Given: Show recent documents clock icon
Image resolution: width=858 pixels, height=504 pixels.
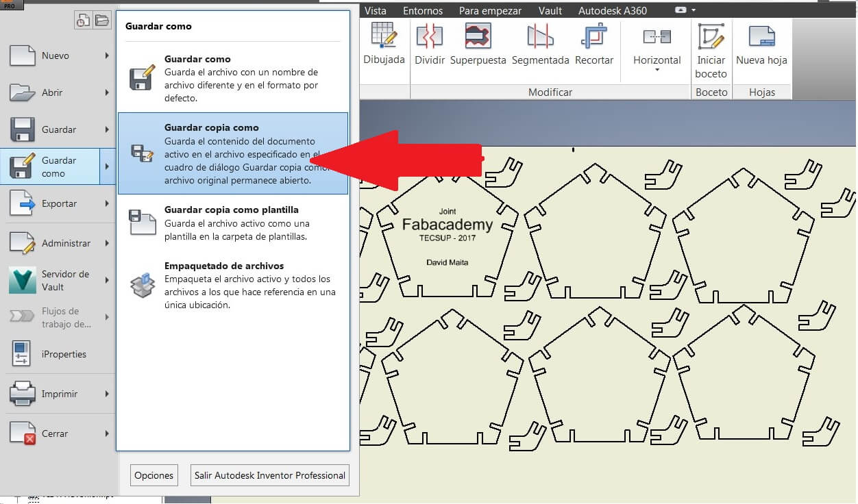Looking at the screenshot, I should coord(82,21).
